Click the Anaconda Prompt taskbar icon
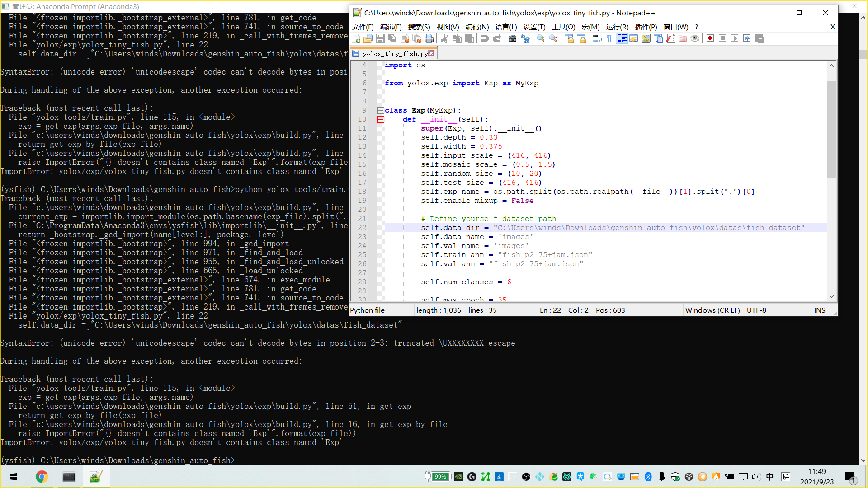Screen dimensions: 868x488 69,477
